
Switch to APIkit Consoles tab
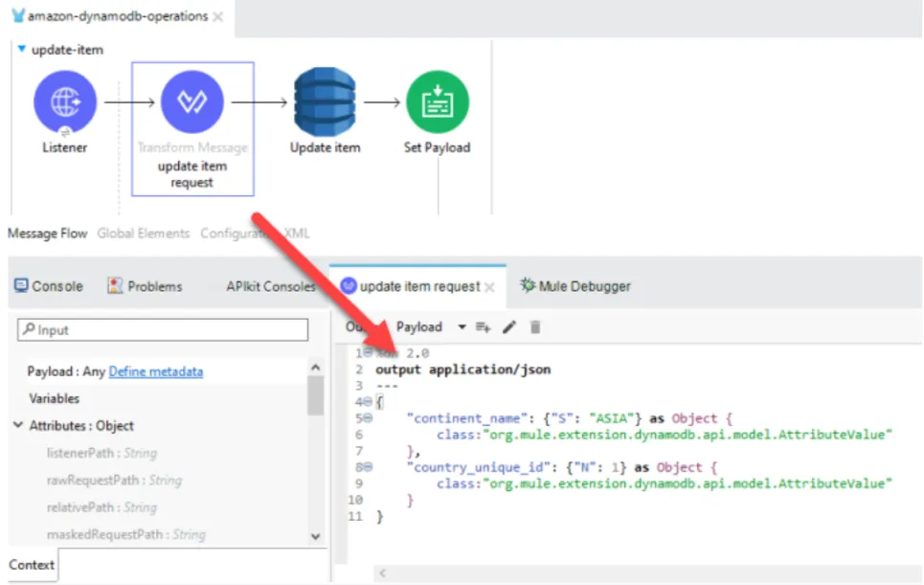pos(270,286)
